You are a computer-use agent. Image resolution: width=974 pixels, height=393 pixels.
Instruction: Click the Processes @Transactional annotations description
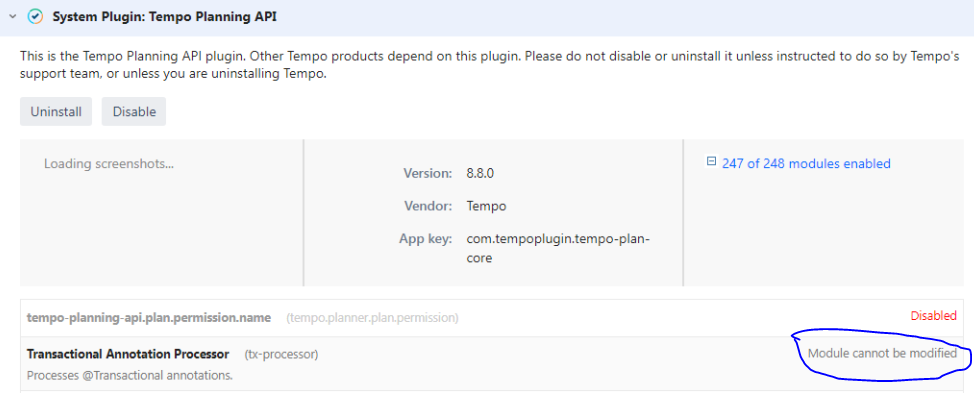[130, 376]
